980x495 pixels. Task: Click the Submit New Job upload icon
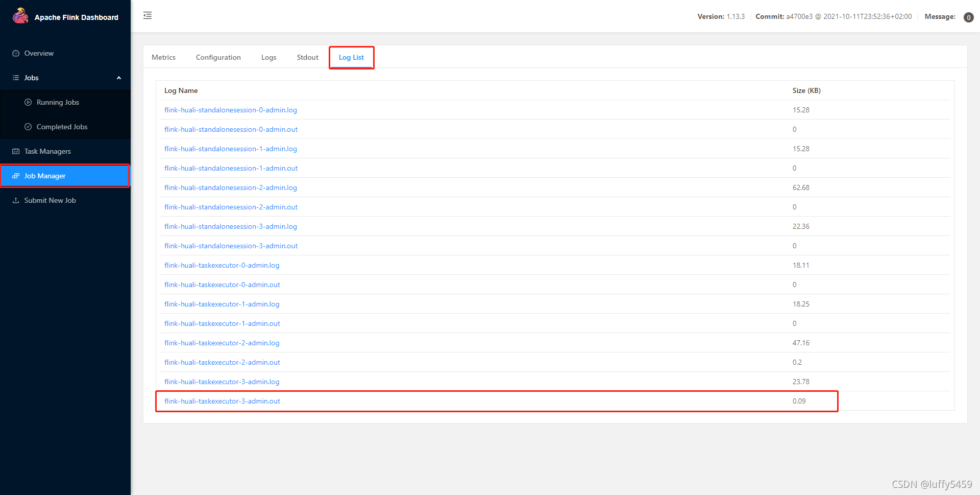16,200
